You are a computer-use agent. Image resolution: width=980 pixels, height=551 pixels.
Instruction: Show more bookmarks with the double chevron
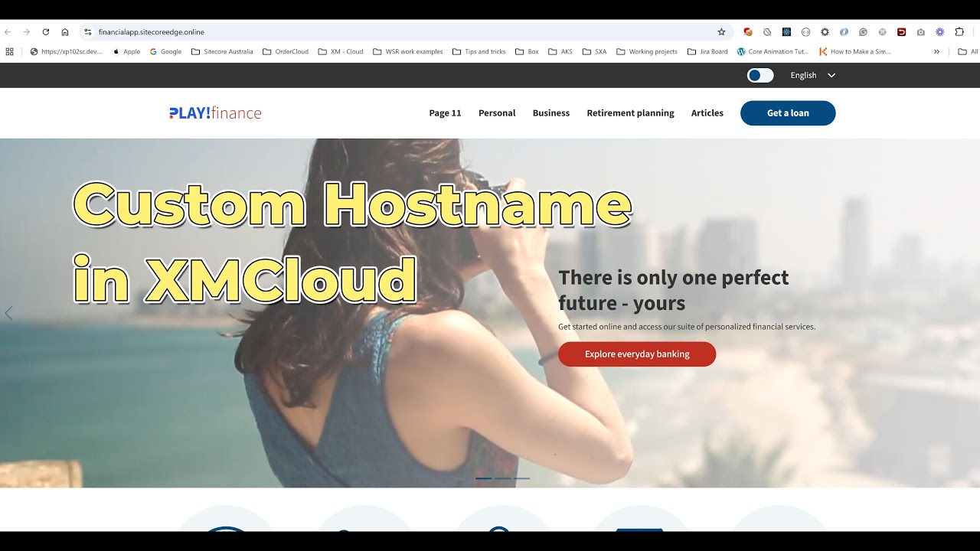[936, 51]
